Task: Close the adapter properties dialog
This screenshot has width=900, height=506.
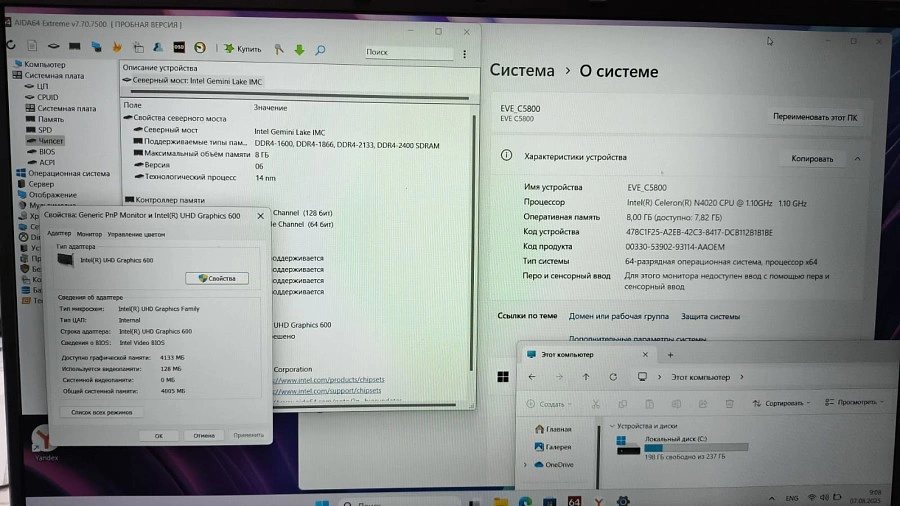Action: (261, 216)
